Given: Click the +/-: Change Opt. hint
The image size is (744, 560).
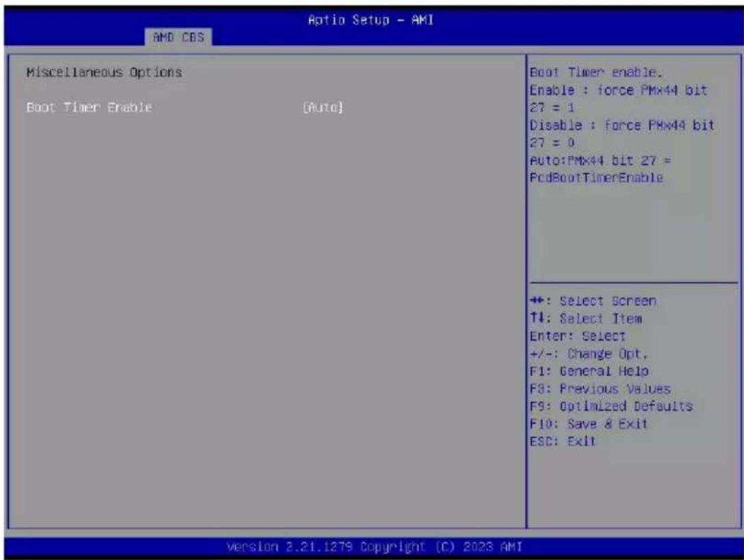Looking at the screenshot, I should point(589,354).
